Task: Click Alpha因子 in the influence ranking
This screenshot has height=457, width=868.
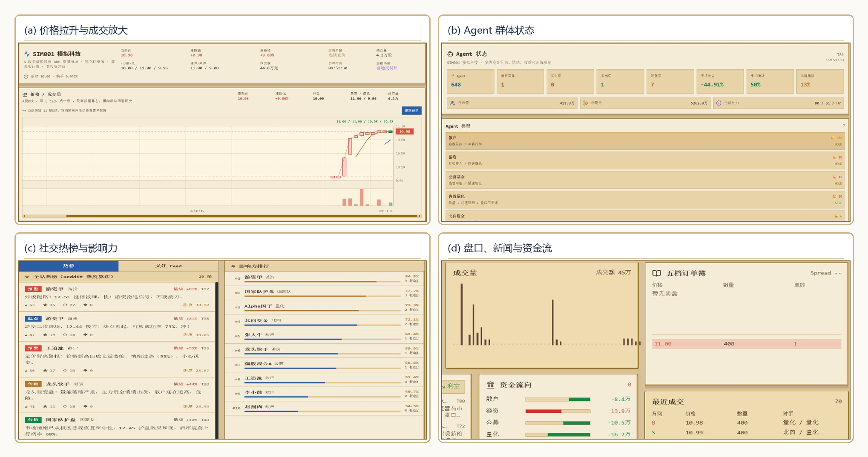Action: (258, 306)
